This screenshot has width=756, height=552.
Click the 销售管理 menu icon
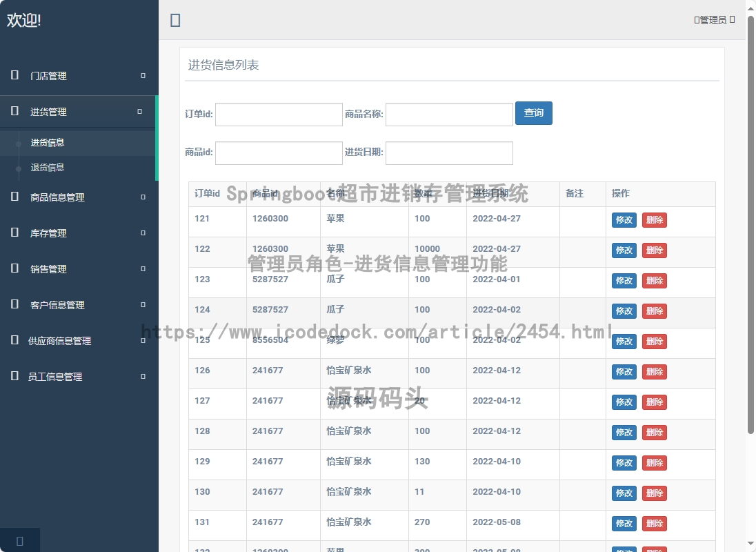[x=14, y=268]
